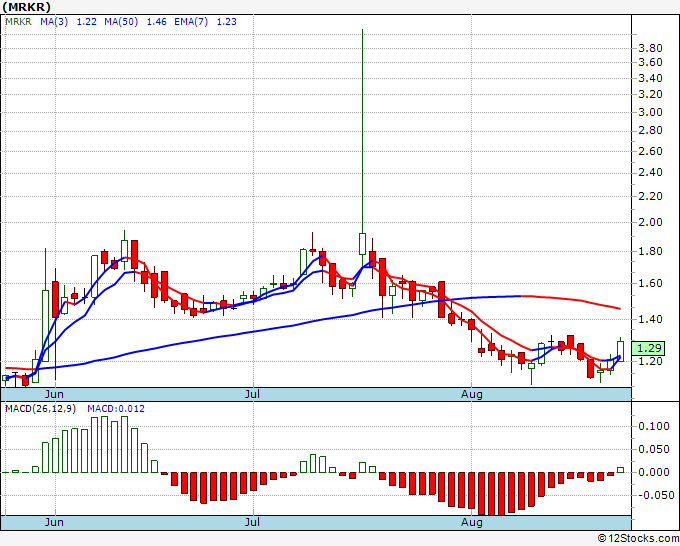The width and height of the screenshot is (680, 546).
Task: Click Jun on the MACD date axis
Action: pyautogui.click(x=54, y=522)
